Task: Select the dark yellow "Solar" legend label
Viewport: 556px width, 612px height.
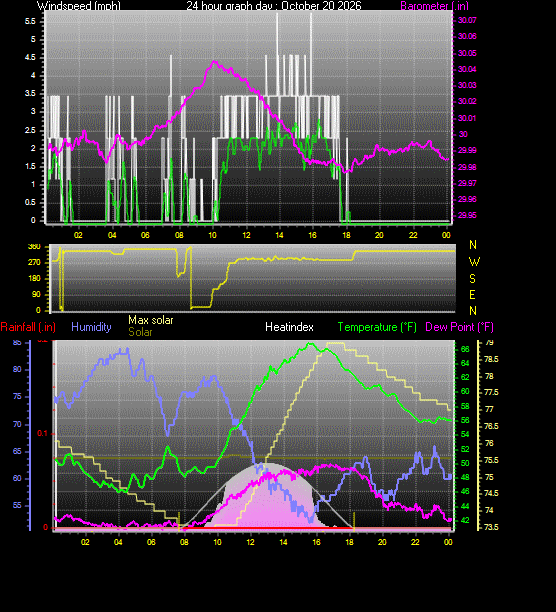Action: 140,332
